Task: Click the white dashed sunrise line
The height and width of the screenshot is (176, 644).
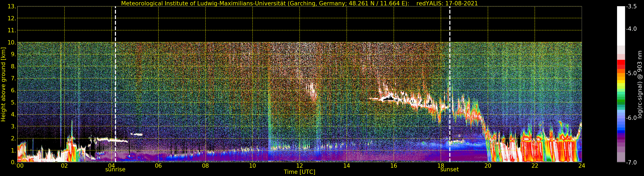Action: point(115,84)
